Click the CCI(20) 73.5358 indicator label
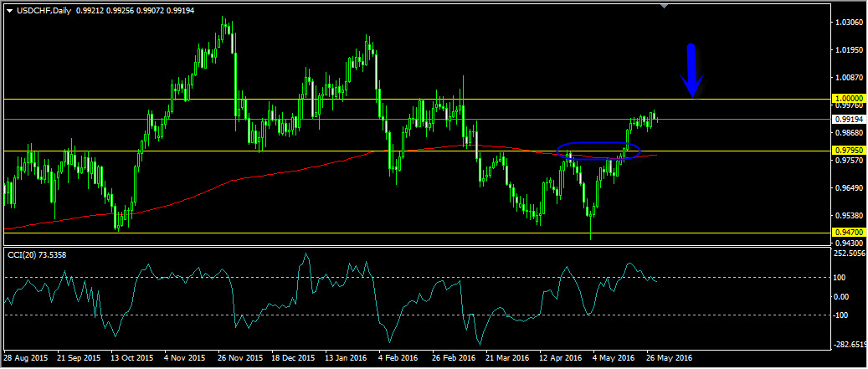The image size is (868, 369). point(37,254)
